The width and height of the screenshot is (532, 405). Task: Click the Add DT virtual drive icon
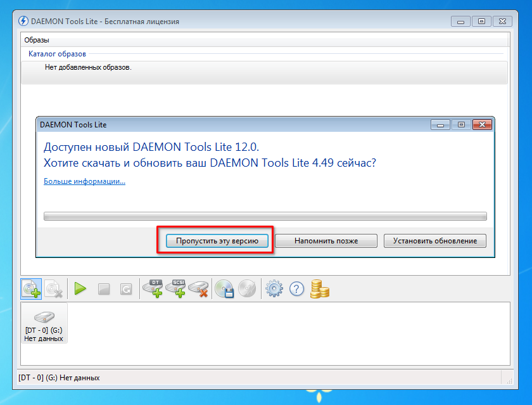pos(153,289)
